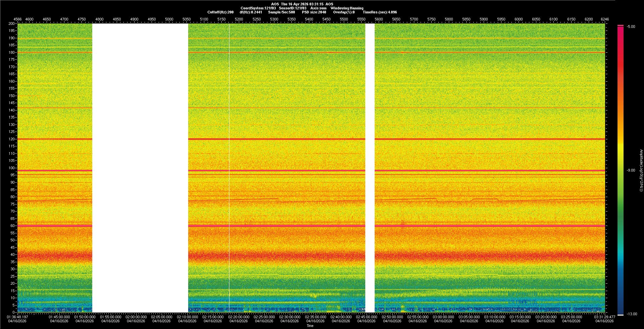Click the 01:36:48.197 start time label
The image size is (644, 329).
(x=17, y=317)
